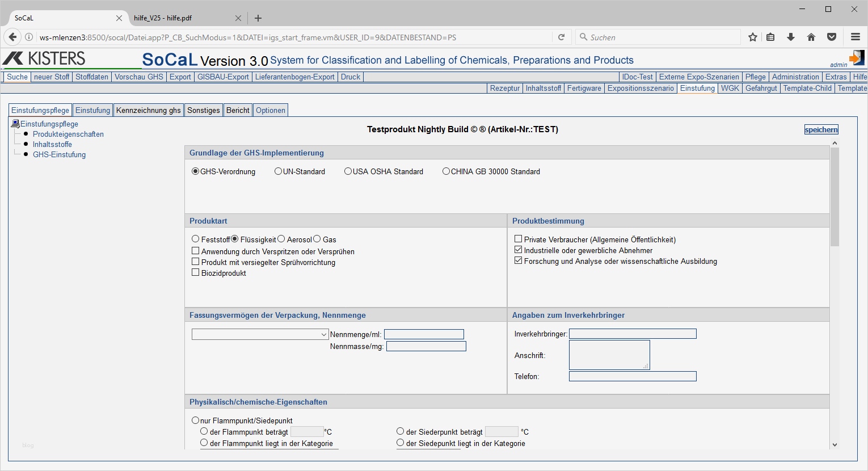Focus the Nennmenge/ml input field
This screenshot has height=471, width=868.
[424, 334]
